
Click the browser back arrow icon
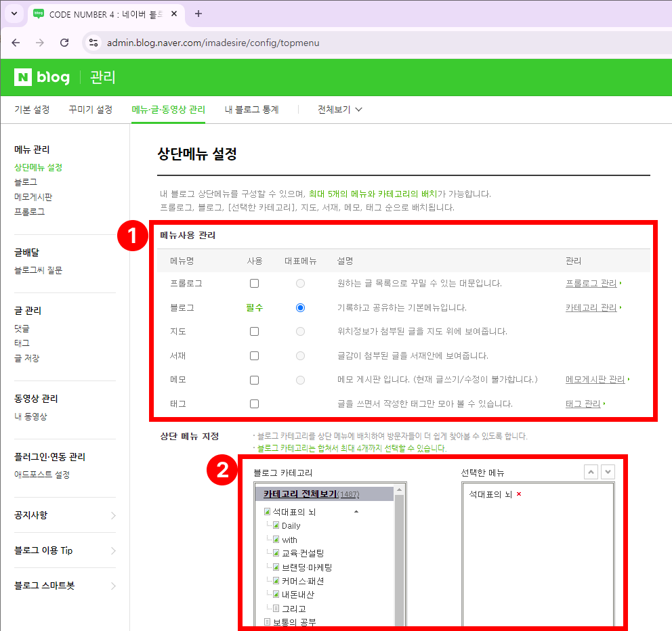(x=16, y=43)
